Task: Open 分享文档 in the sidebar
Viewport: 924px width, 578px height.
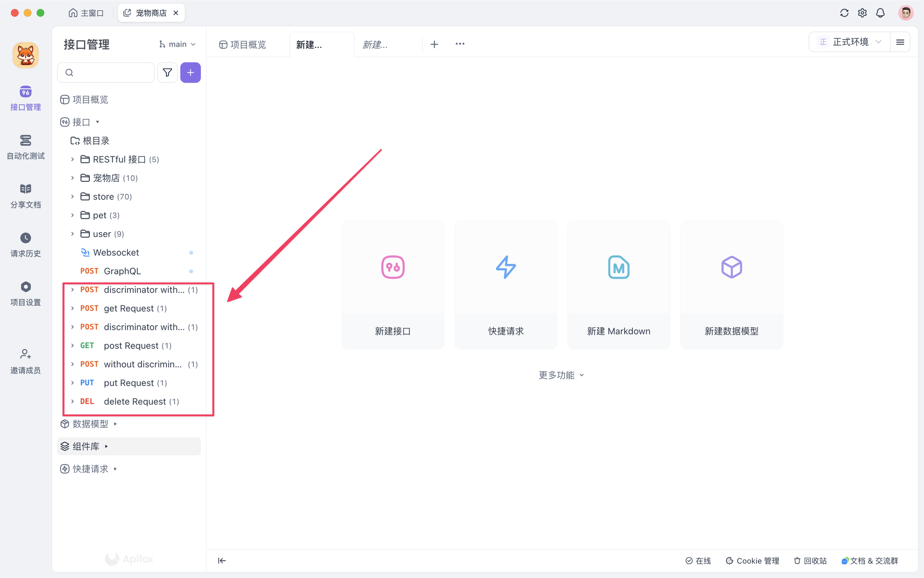Action: pyautogui.click(x=25, y=196)
